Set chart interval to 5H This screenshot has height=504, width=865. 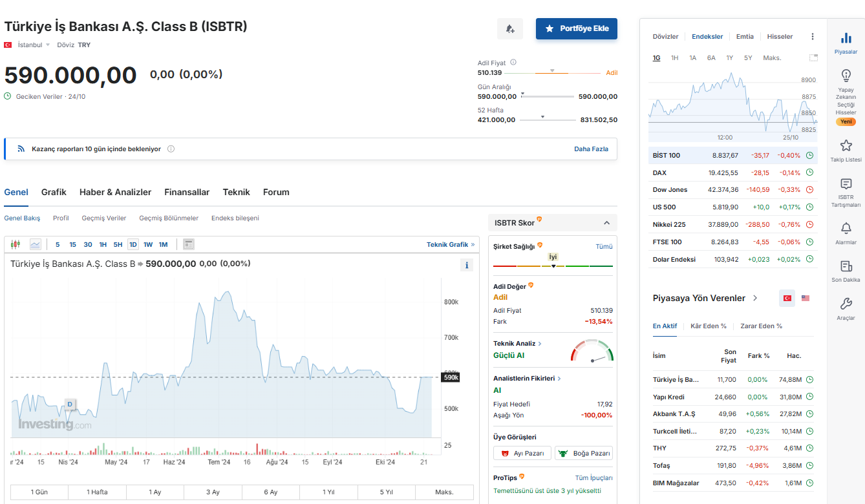coord(118,244)
